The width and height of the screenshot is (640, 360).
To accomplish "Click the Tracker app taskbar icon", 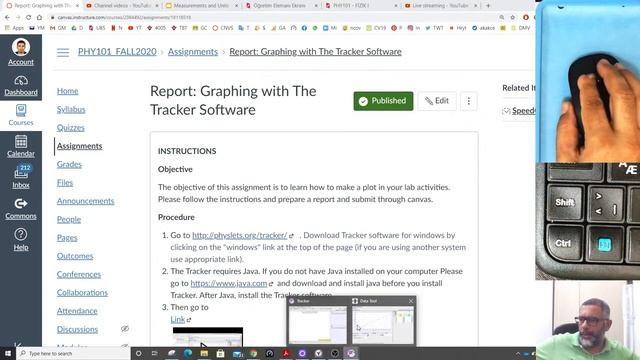I will point(351,353).
